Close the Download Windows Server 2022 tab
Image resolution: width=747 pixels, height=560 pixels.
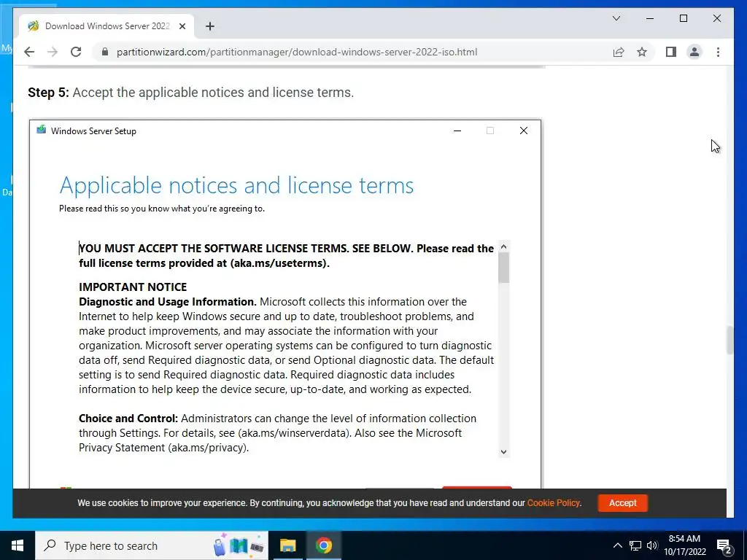click(182, 26)
